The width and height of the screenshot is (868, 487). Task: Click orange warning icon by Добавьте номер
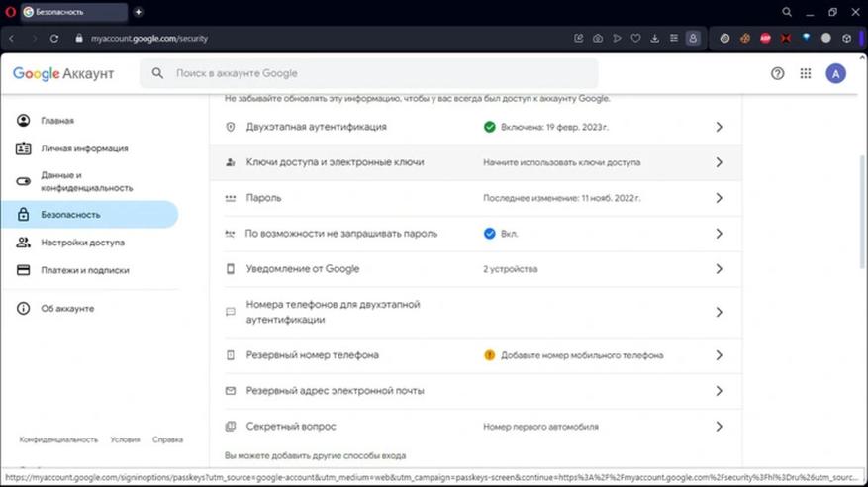pos(489,355)
